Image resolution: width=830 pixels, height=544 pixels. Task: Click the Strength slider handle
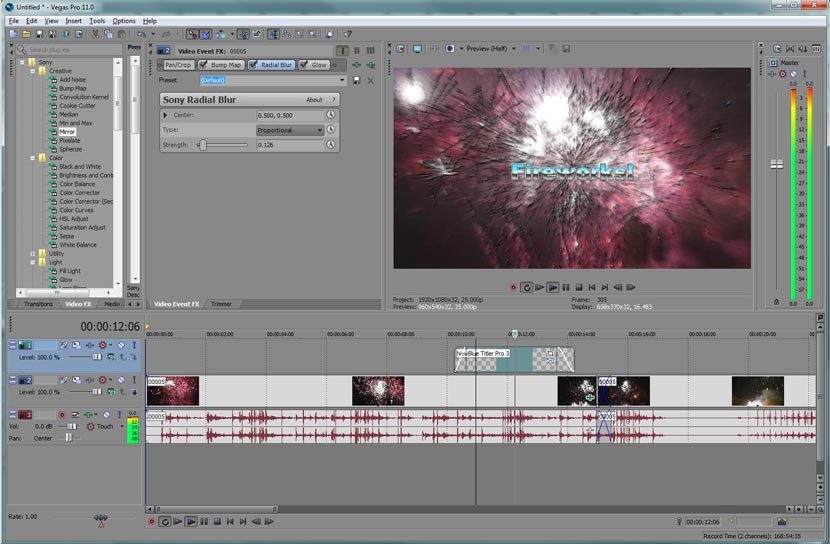(x=203, y=144)
